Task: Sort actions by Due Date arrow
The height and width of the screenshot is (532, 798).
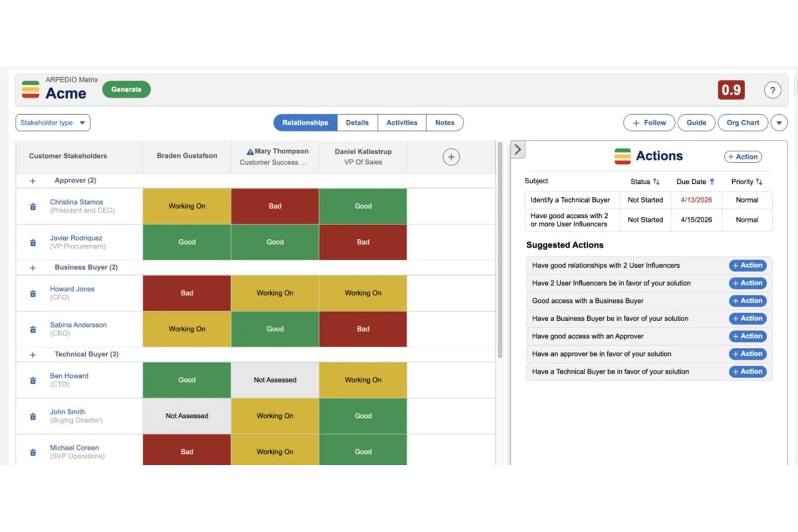Action: [712, 182]
